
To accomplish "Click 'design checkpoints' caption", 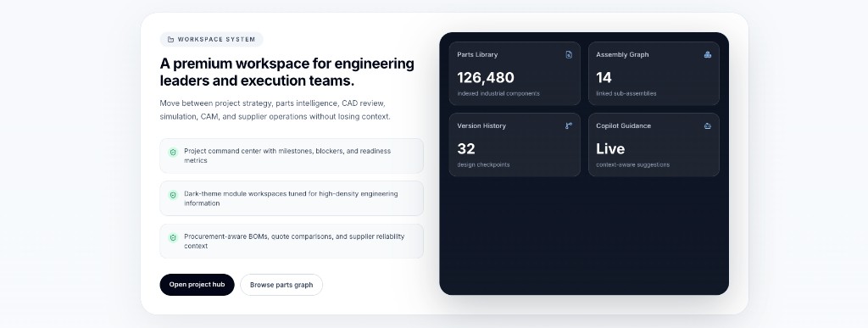I will (483, 164).
